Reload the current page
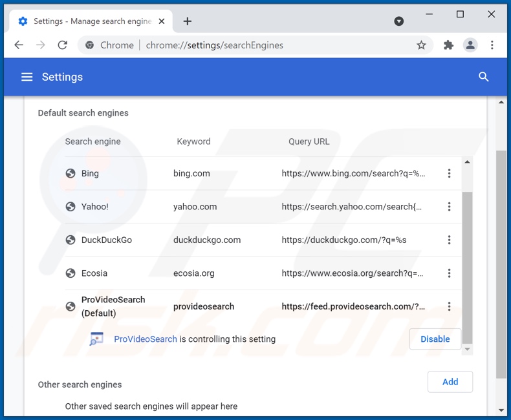The image size is (511, 420). pyautogui.click(x=63, y=45)
